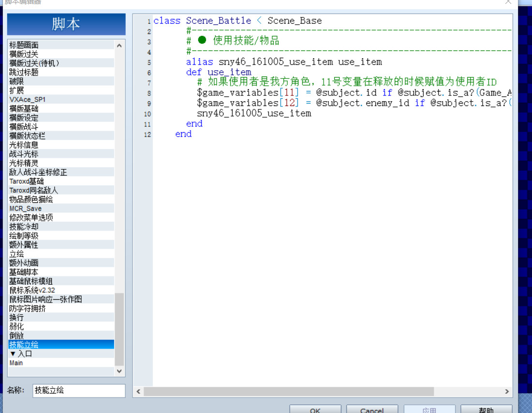The height and width of the screenshot is (413, 532).
Task: Click code line 10 in the editor
Action: tap(254, 113)
